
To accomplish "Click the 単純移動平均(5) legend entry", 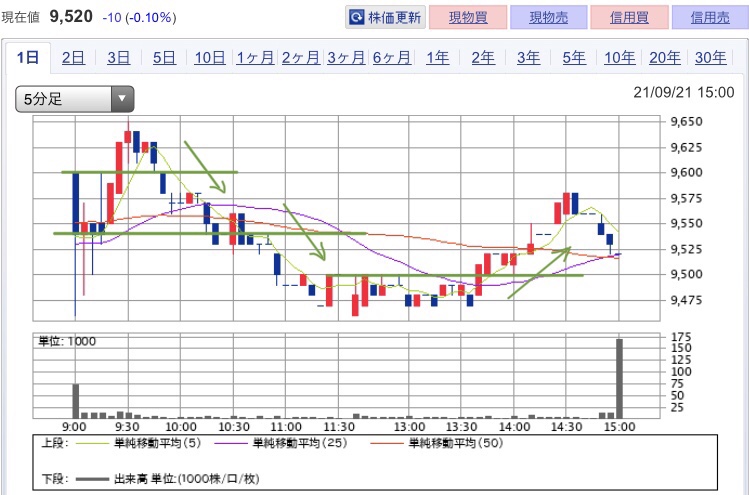I will [138, 443].
